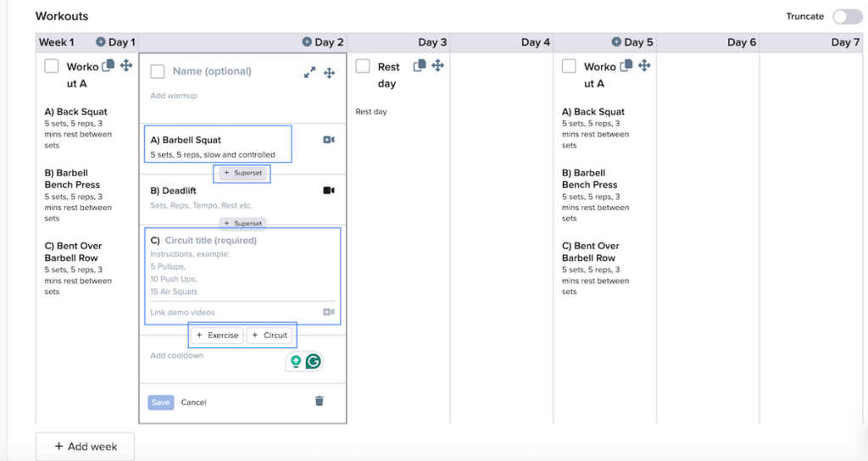Click the plus icon beside Day 5
Viewport: 868px width, 461px height.
pyautogui.click(x=617, y=42)
